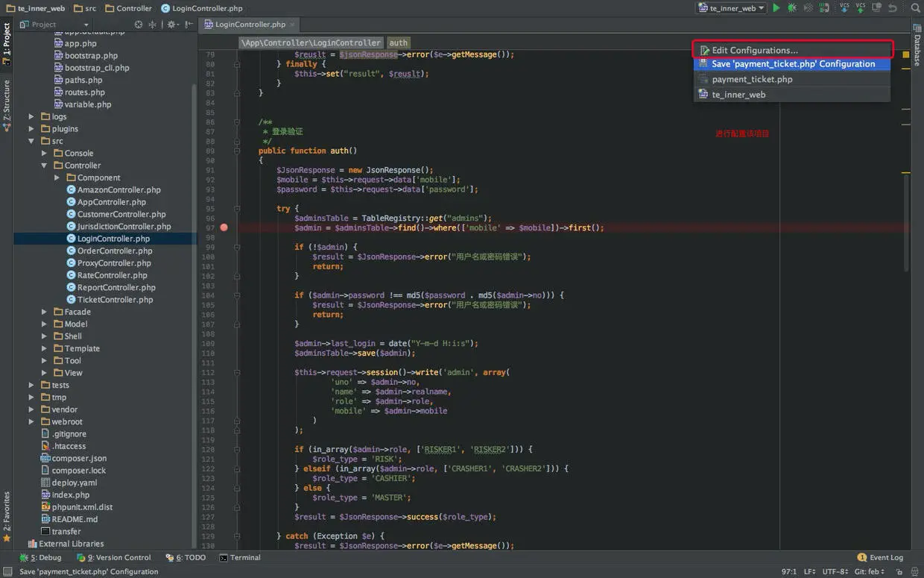
Task: Run the te_inner_web configuration with the green play icon
Action: [776, 8]
